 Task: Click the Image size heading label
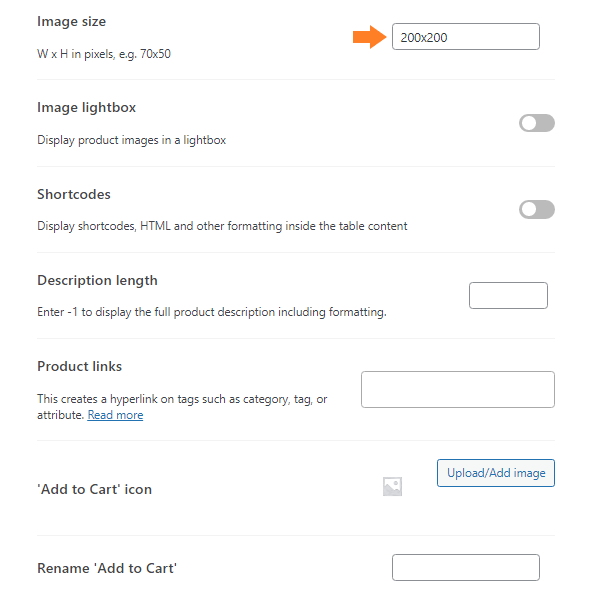72,21
